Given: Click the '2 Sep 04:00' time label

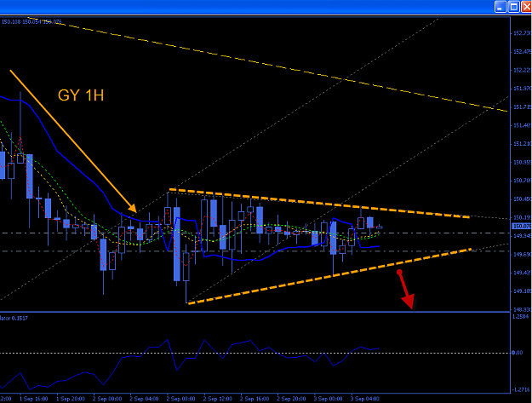Looking at the screenshot, I should pyautogui.click(x=144, y=399).
